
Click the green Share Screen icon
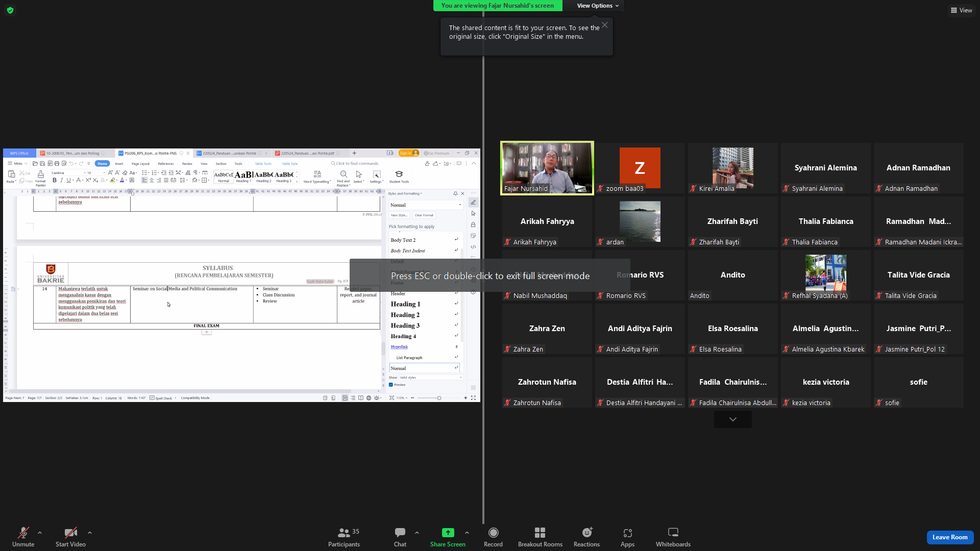(448, 533)
